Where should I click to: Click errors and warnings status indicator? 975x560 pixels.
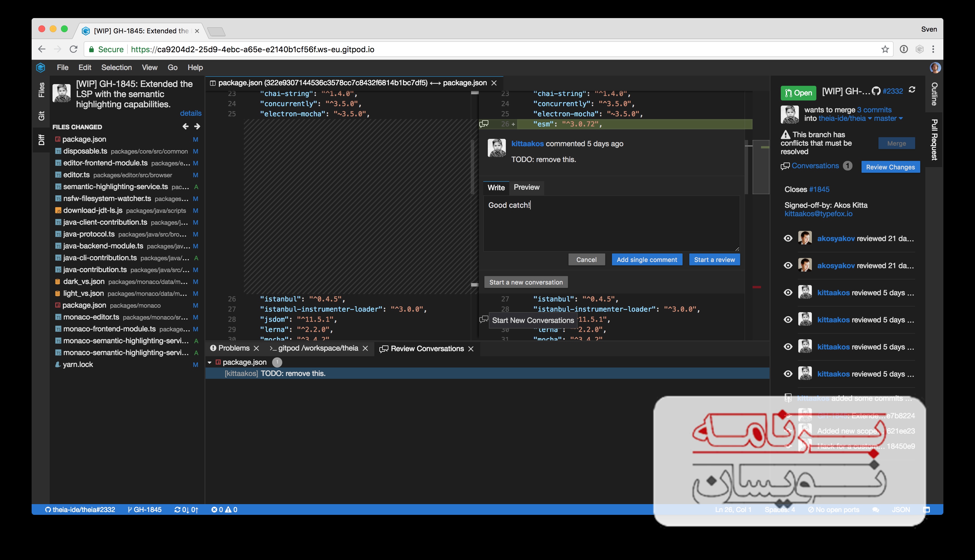[x=224, y=509]
